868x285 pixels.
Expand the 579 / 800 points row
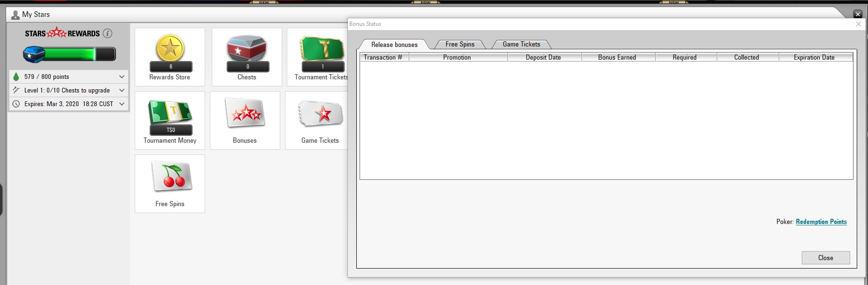point(122,77)
